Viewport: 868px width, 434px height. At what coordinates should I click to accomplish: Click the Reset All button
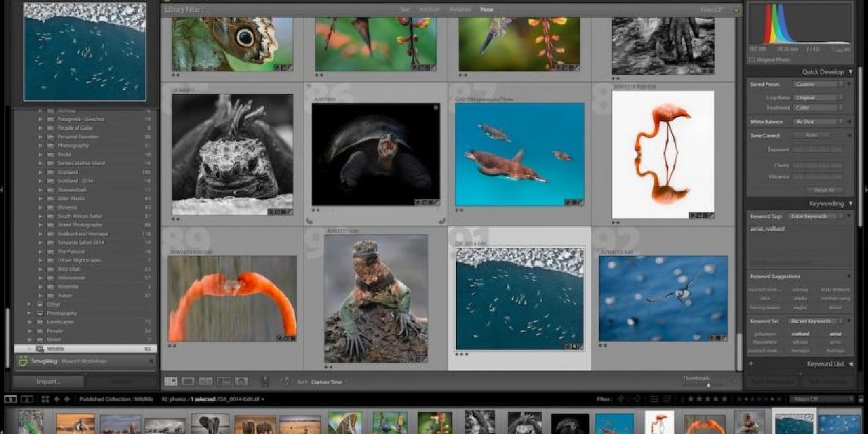pyautogui.click(x=825, y=191)
